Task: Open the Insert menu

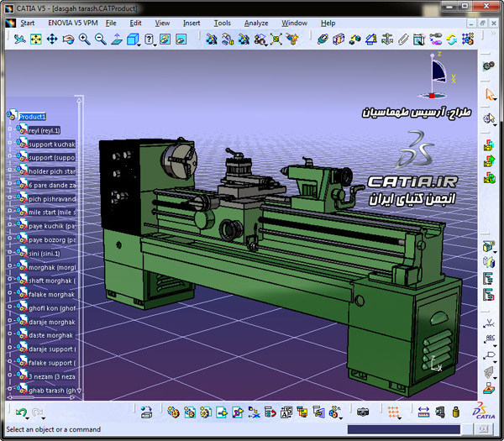Action: tap(192, 24)
